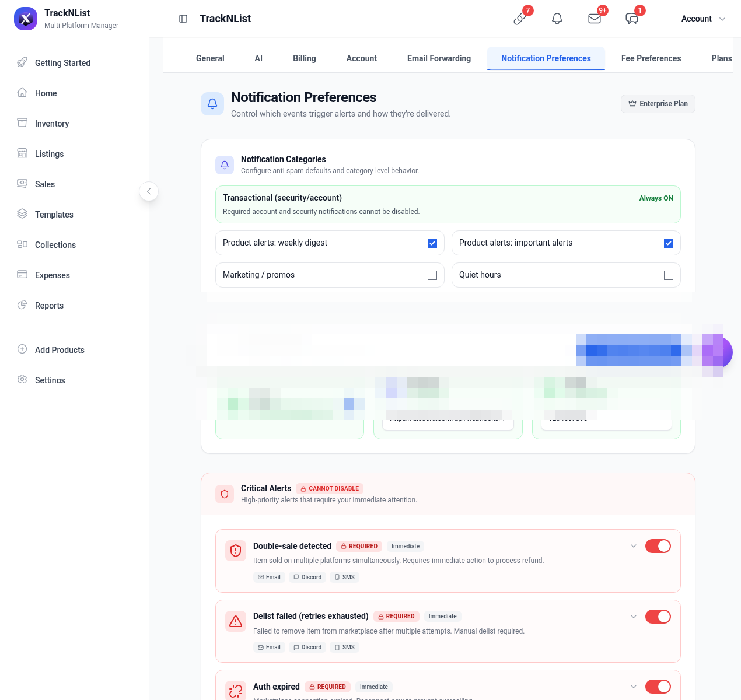Click the Delist failed warning triangle icon
Image resolution: width=741 pixels, height=700 pixels.
[236, 621]
